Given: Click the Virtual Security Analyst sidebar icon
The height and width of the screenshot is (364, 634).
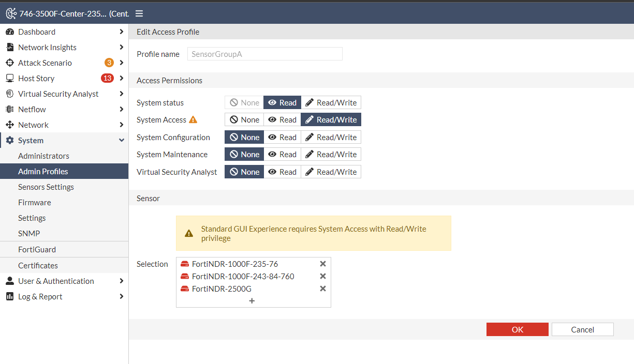Looking at the screenshot, I should 9,94.
